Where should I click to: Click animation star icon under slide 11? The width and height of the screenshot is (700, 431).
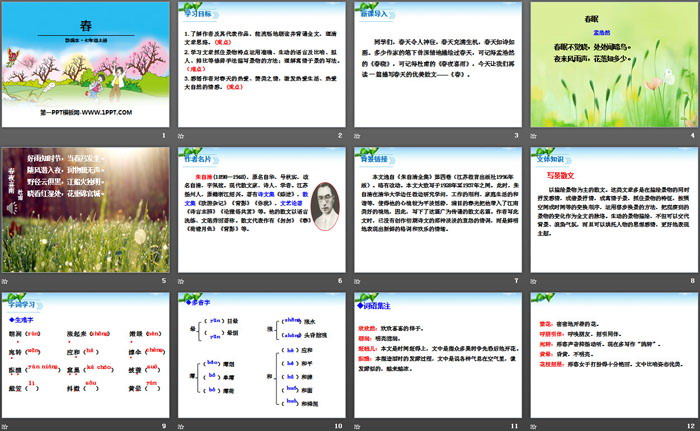[x=357, y=427]
